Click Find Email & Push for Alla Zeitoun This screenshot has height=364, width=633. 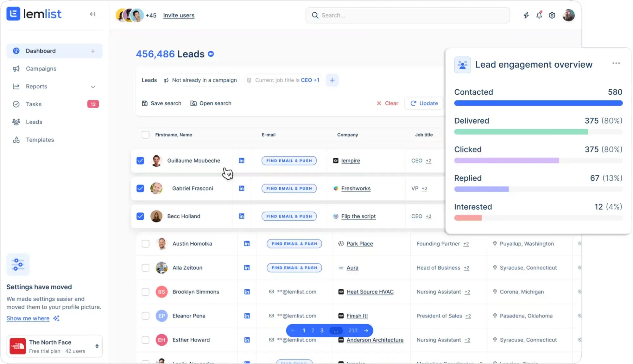click(x=294, y=267)
